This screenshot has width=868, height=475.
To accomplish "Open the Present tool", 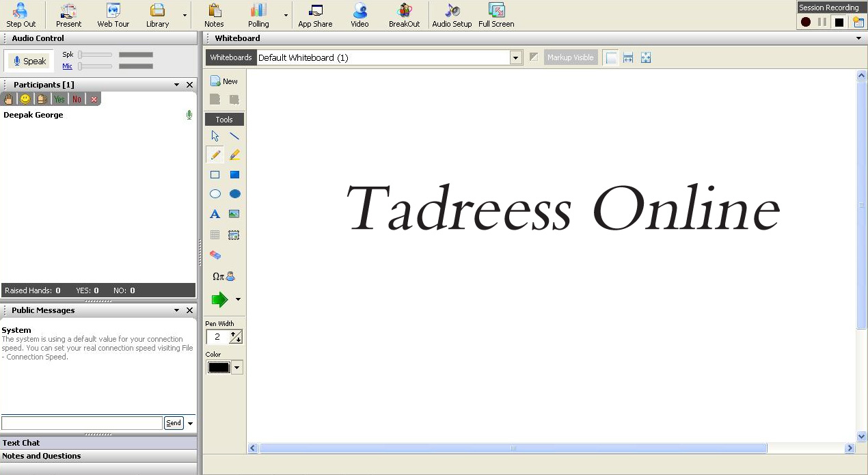I will click(x=68, y=15).
